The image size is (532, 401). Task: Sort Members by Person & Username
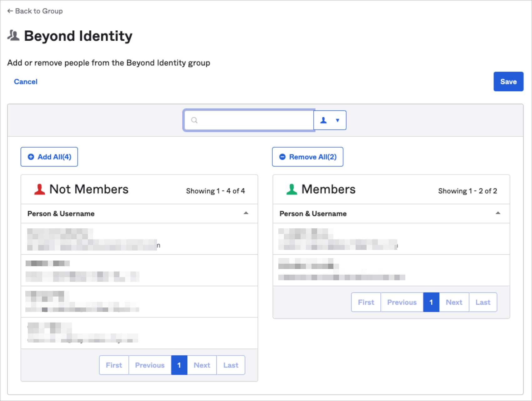pyautogui.click(x=498, y=213)
